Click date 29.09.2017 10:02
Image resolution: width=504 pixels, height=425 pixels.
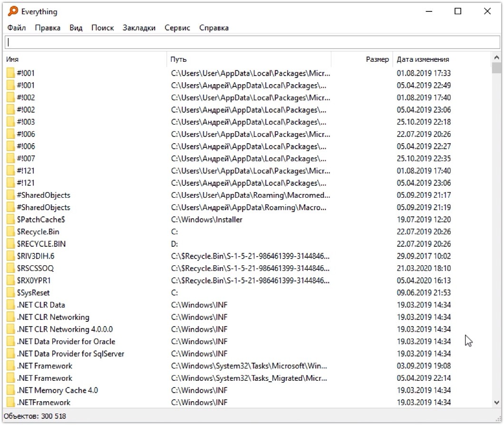(424, 256)
